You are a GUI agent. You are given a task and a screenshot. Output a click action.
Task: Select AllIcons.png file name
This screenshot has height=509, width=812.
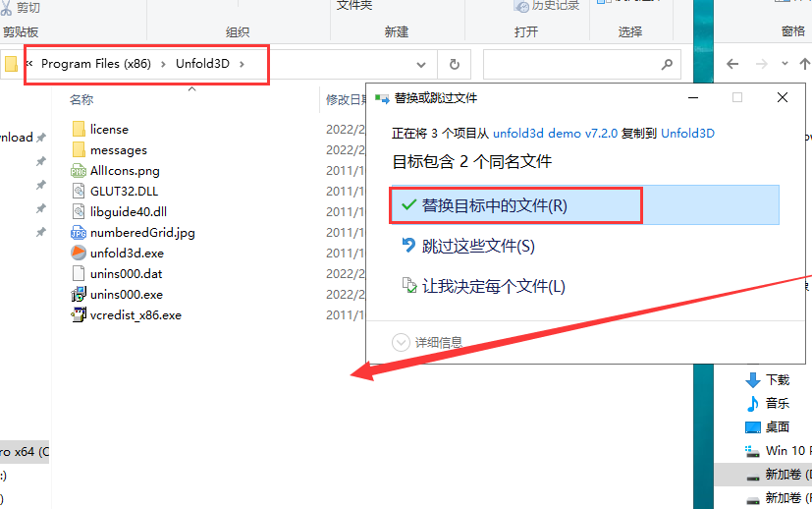125,171
